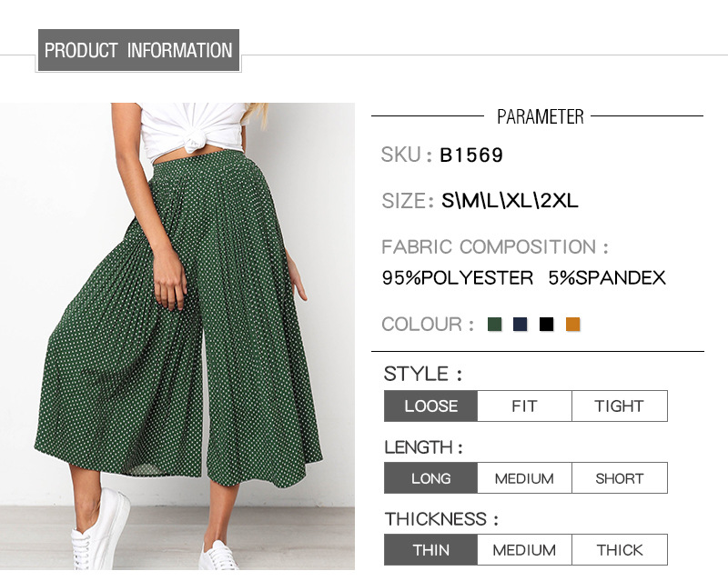Choose MEDIUM under Thickness
The image size is (728, 581).
pos(524,550)
